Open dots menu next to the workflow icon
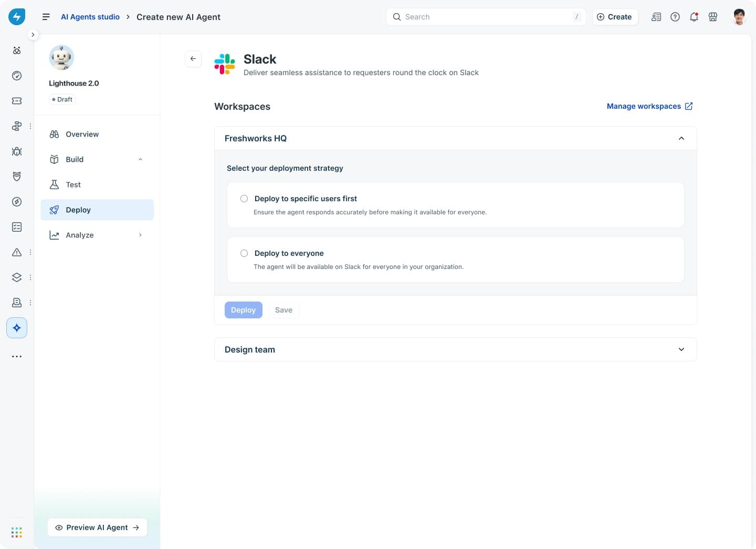This screenshot has width=756, height=549. [30, 126]
